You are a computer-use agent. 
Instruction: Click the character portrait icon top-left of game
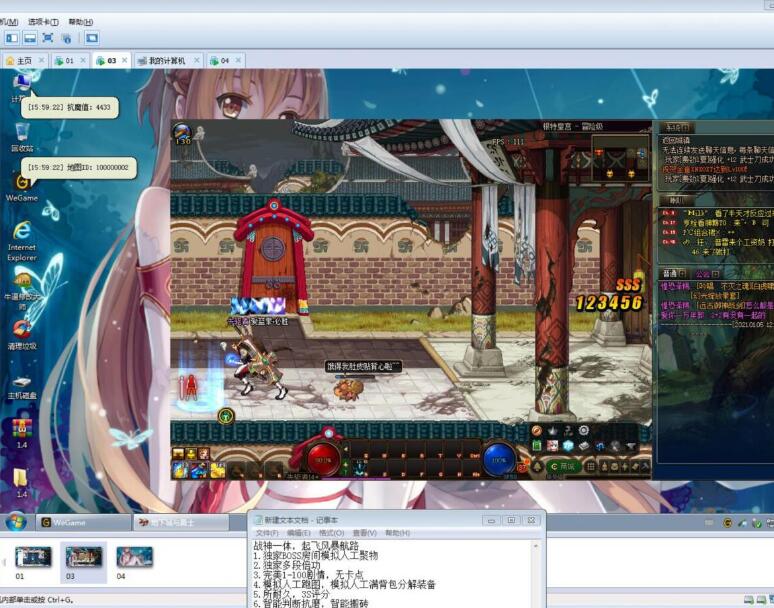point(183,134)
